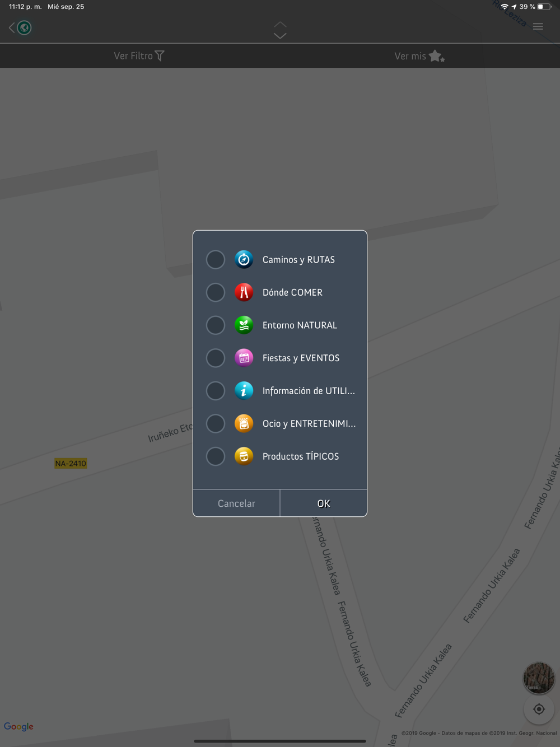Click the Dónde COMER label
This screenshot has height=747, width=560.
[x=292, y=292]
